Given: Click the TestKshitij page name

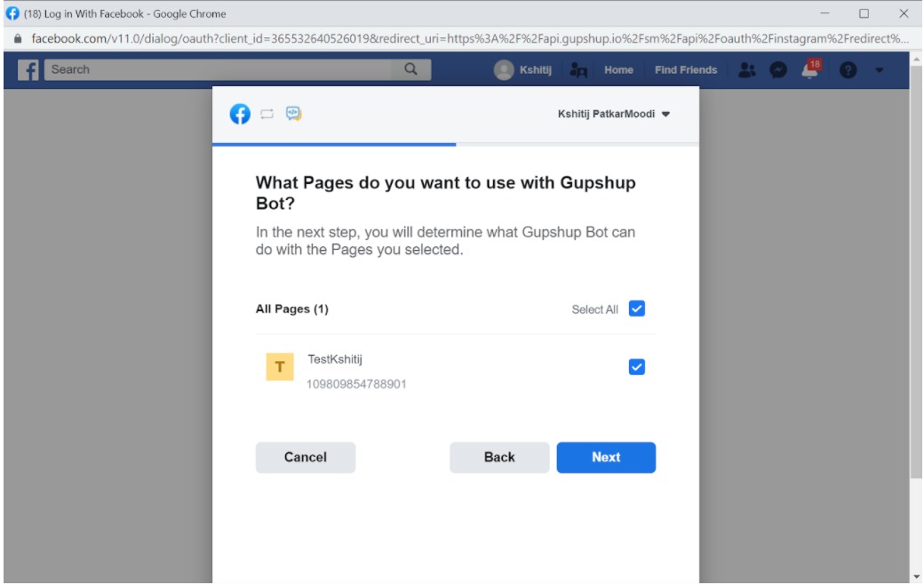Looking at the screenshot, I should (x=335, y=359).
